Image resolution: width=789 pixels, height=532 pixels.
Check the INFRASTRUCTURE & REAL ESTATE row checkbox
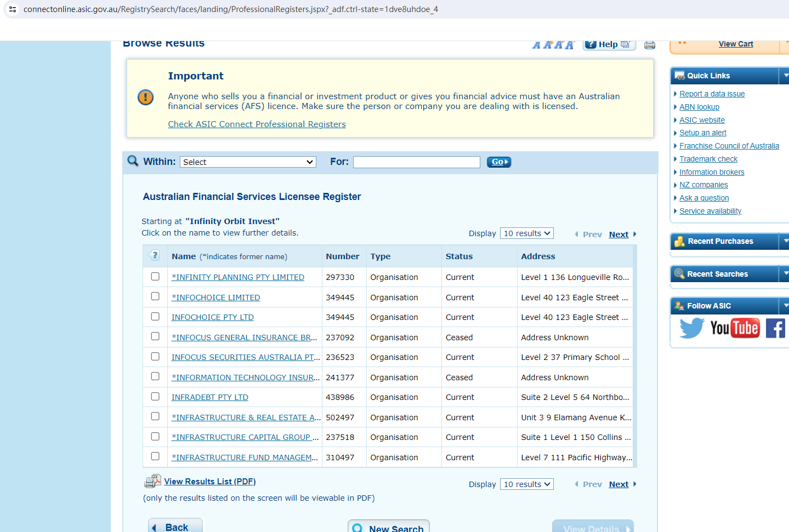pos(155,416)
